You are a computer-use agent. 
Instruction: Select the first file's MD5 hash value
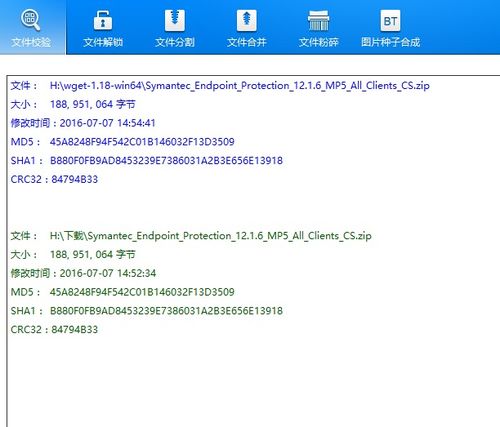(x=142, y=142)
